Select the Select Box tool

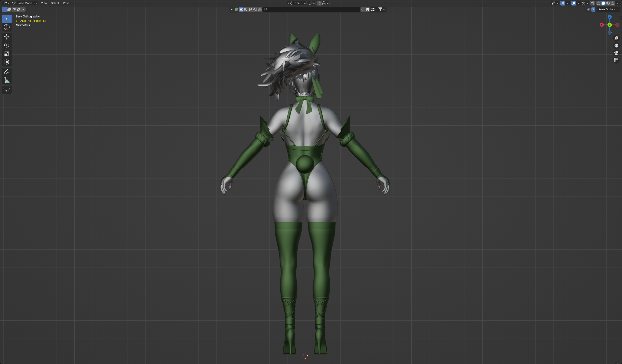[7, 19]
